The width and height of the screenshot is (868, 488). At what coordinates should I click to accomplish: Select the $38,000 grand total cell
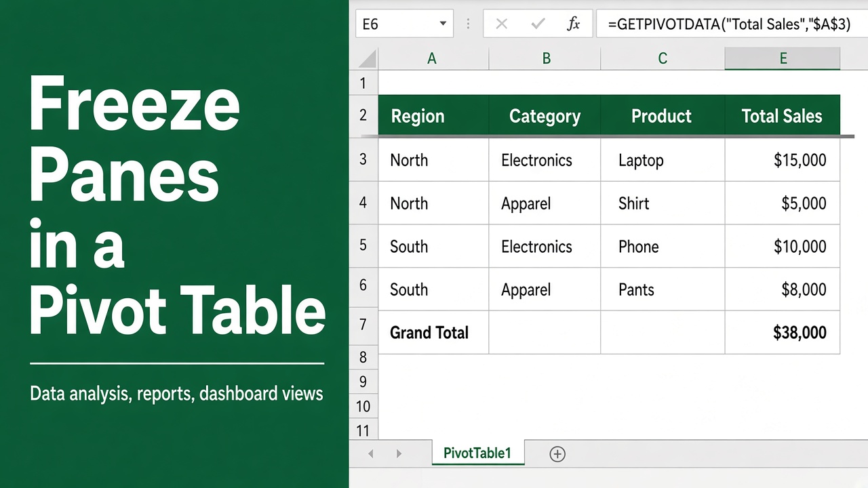[x=783, y=332]
